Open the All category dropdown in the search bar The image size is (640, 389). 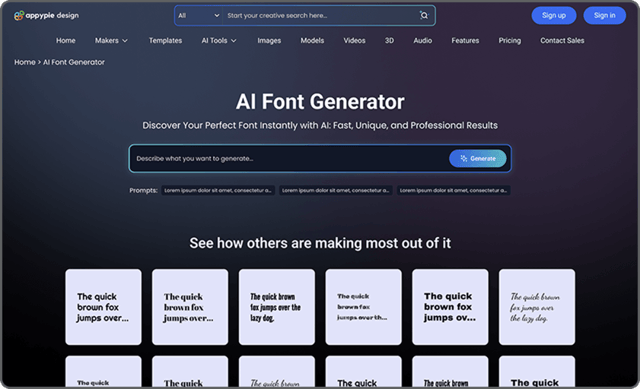(198, 16)
